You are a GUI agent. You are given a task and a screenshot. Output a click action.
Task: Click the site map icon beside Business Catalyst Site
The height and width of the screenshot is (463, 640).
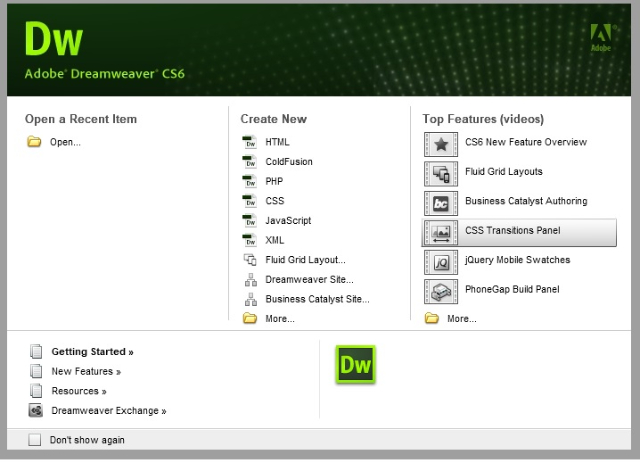click(251, 299)
